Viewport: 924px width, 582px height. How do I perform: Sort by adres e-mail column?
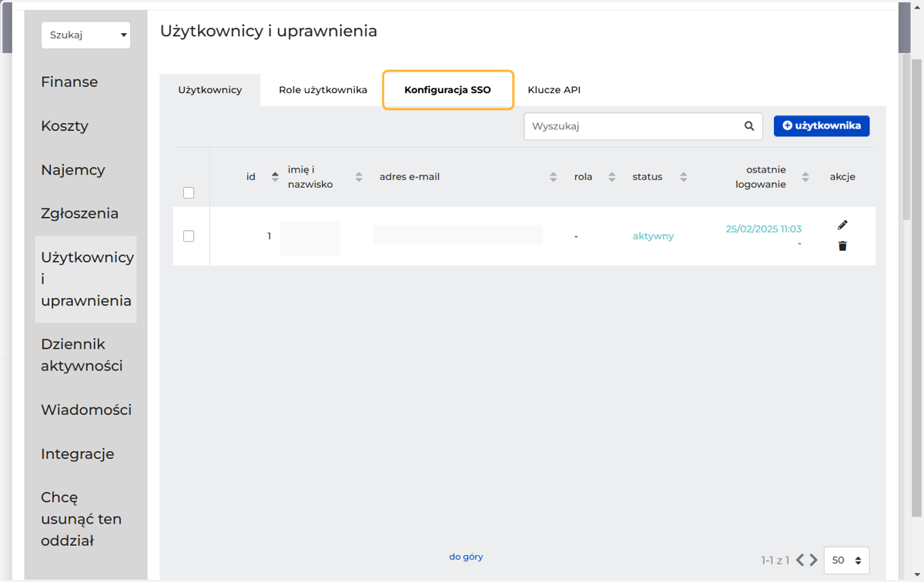point(554,177)
